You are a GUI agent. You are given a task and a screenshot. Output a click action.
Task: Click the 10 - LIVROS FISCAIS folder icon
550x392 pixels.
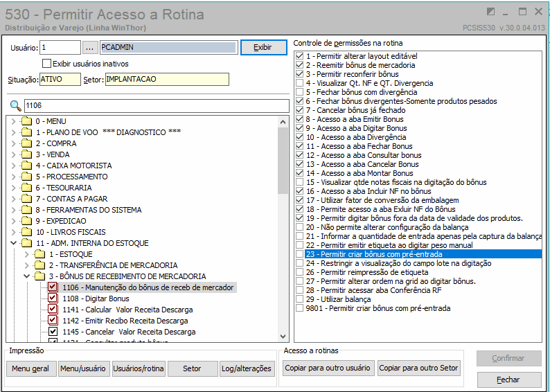point(26,232)
